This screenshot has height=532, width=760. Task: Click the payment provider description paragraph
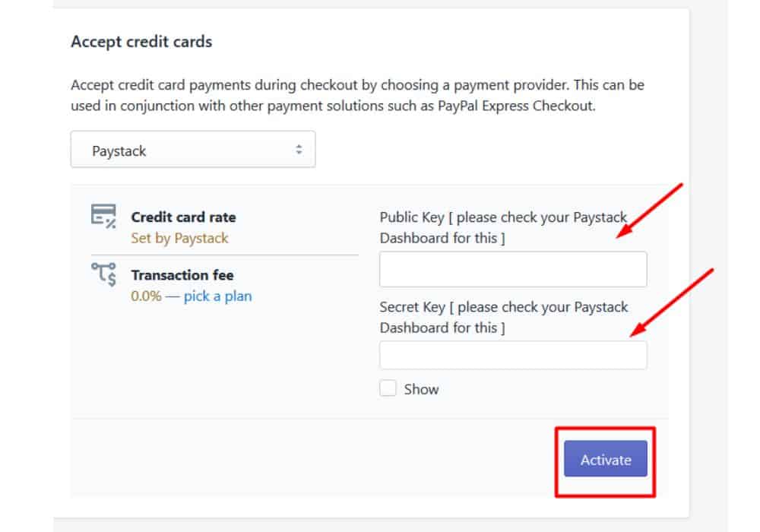pos(357,96)
